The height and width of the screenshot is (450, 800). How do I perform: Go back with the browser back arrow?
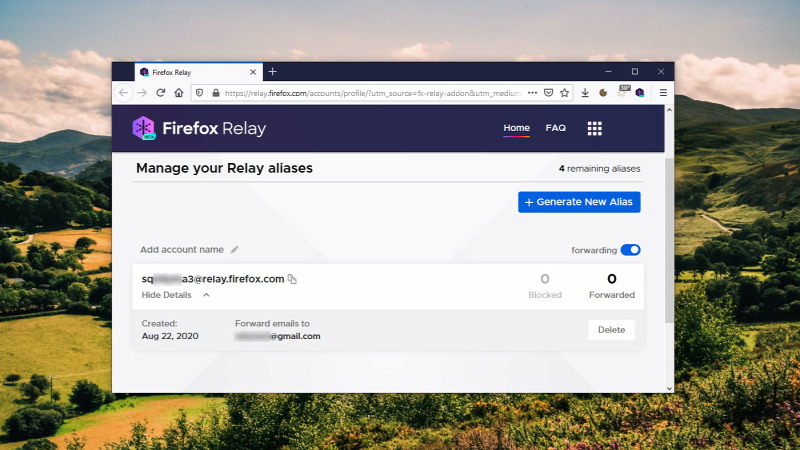123,93
